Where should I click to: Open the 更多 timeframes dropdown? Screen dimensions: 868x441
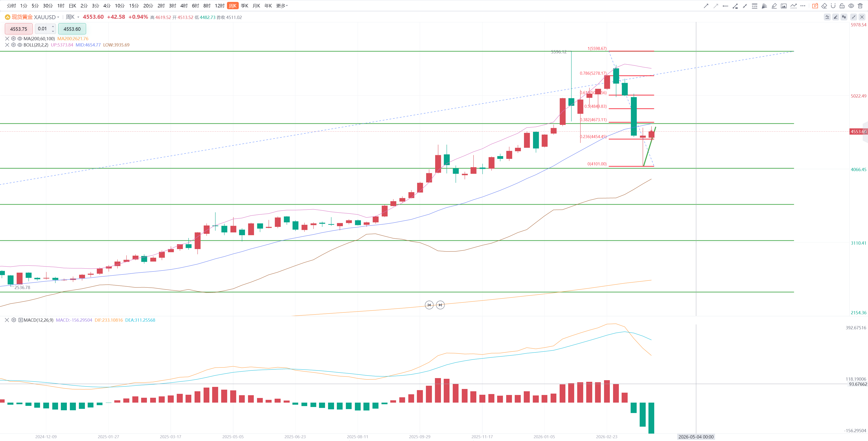(282, 6)
